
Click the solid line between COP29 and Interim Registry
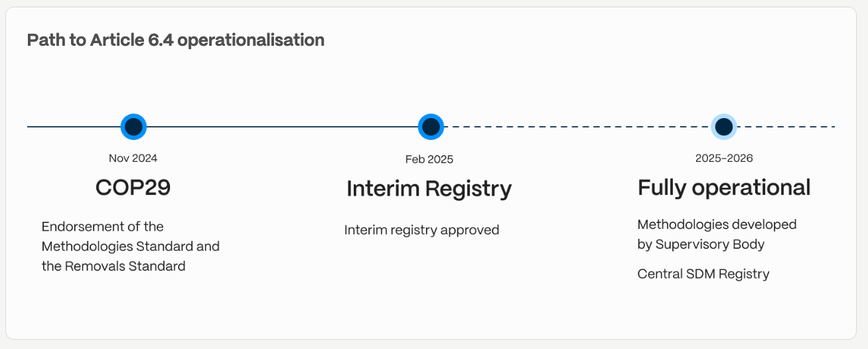click(x=282, y=127)
